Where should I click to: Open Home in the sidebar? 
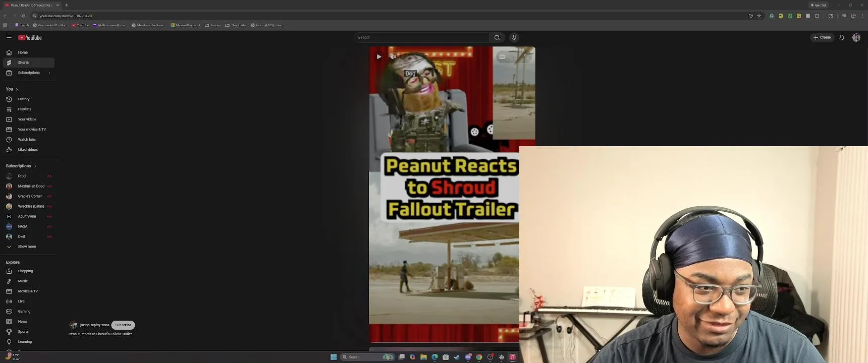click(x=29, y=52)
